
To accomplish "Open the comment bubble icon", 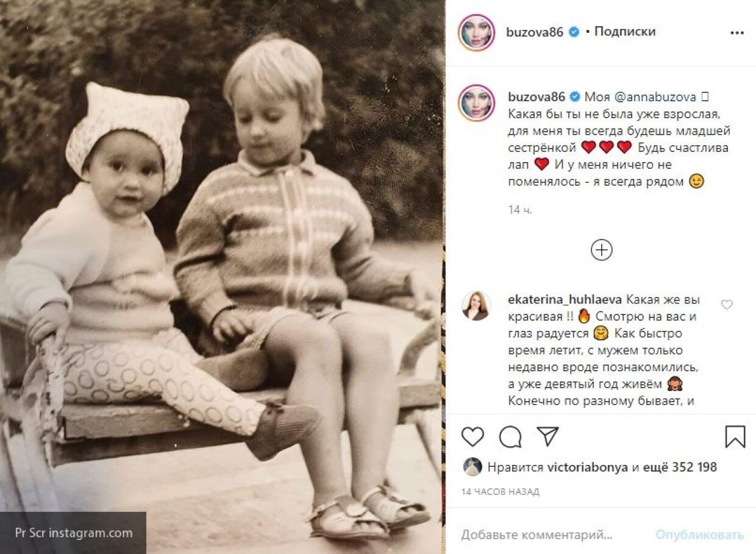I will 510,436.
